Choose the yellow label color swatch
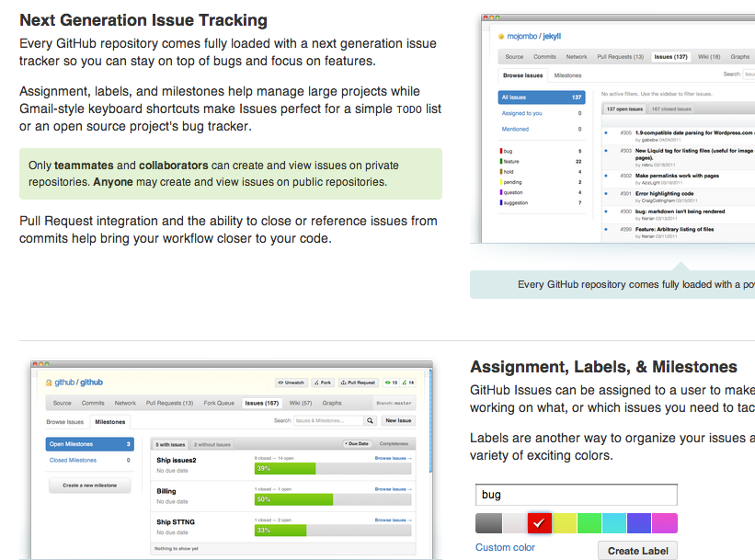755x560 pixels. tap(565, 523)
